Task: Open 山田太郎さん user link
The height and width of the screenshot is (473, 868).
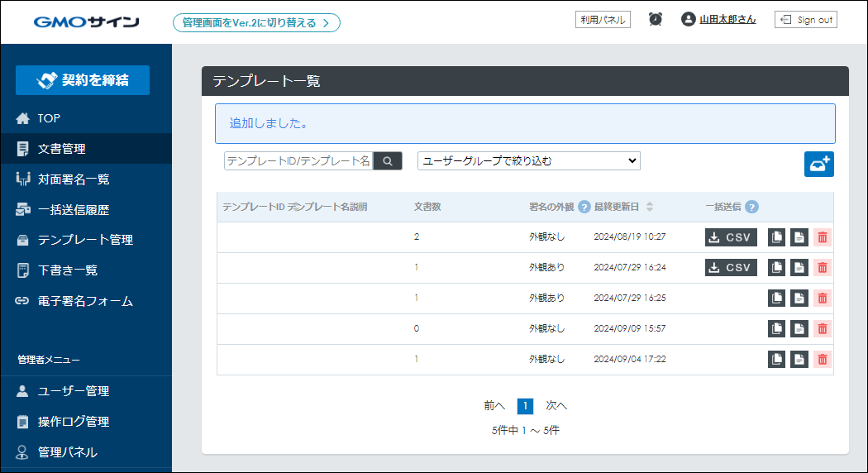Action: tap(727, 19)
